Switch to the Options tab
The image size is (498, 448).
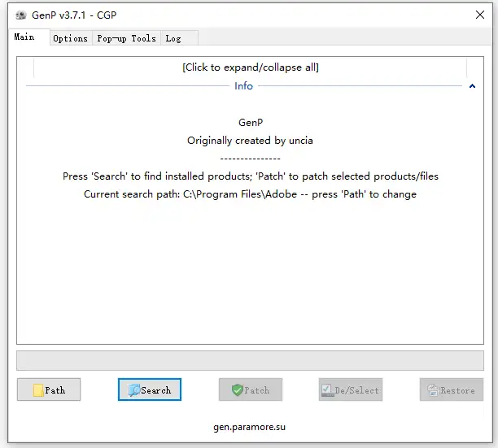pyautogui.click(x=71, y=38)
